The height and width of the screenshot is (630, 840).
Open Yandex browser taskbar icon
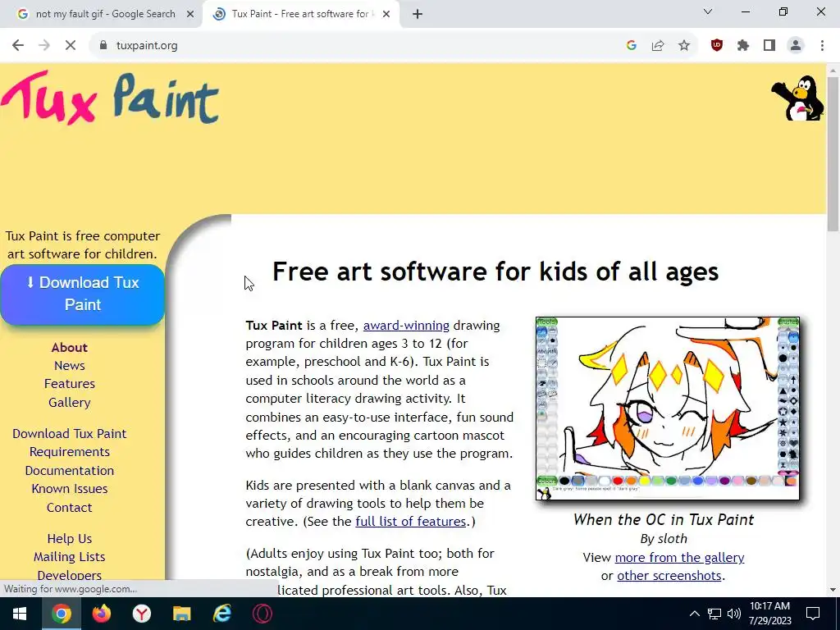tap(141, 614)
